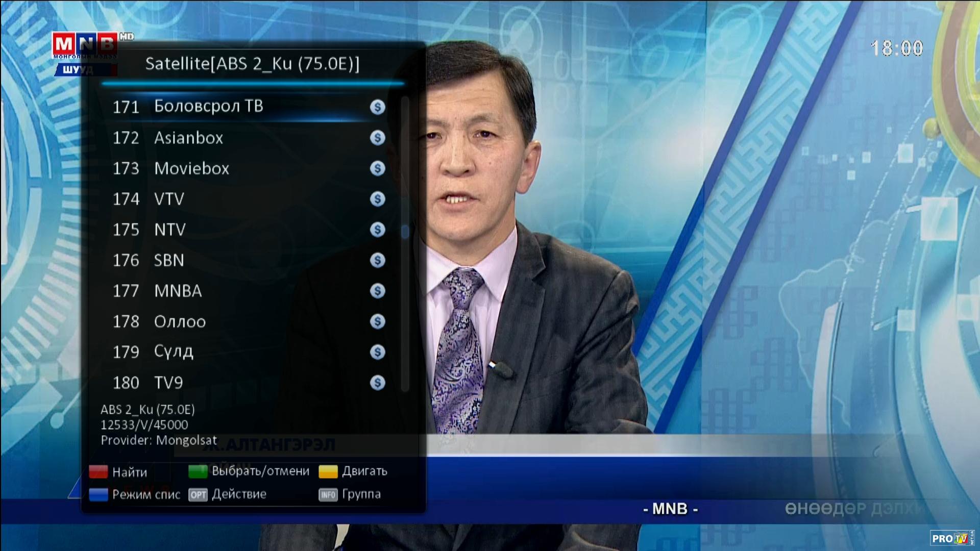Select channel 171 Боловсрол ТВ
The image size is (980, 551).
click(208, 107)
